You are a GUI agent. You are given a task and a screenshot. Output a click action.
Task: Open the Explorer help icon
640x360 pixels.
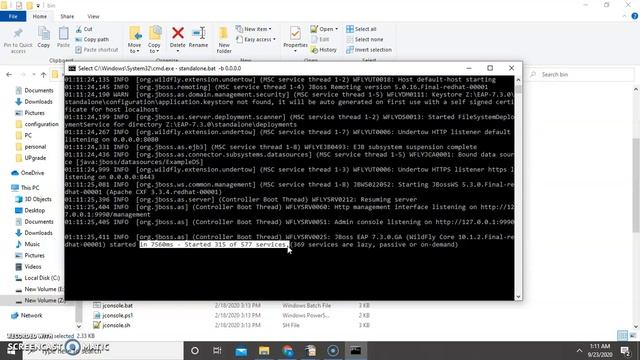(634, 16)
